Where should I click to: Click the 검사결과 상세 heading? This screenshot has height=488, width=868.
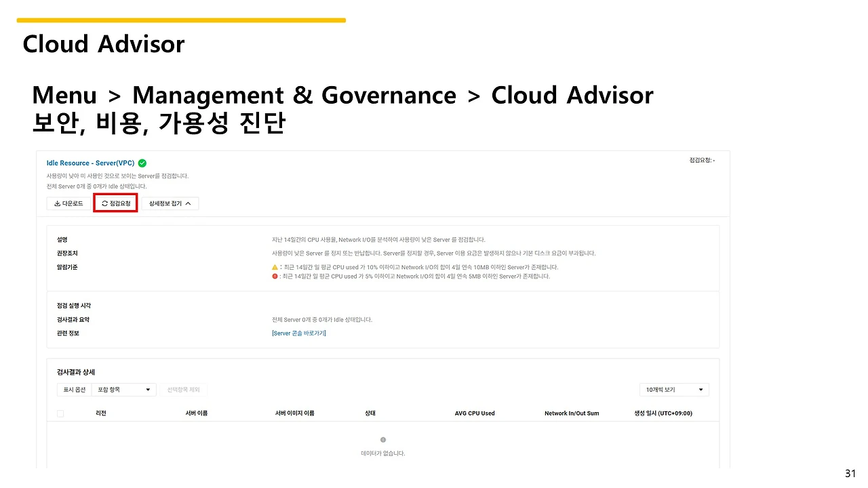click(x=76, y=372)
